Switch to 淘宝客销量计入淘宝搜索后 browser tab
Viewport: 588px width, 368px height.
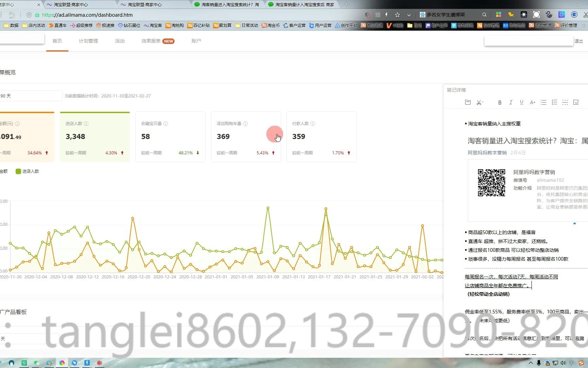pyautogui.click(x=301, y=4)
